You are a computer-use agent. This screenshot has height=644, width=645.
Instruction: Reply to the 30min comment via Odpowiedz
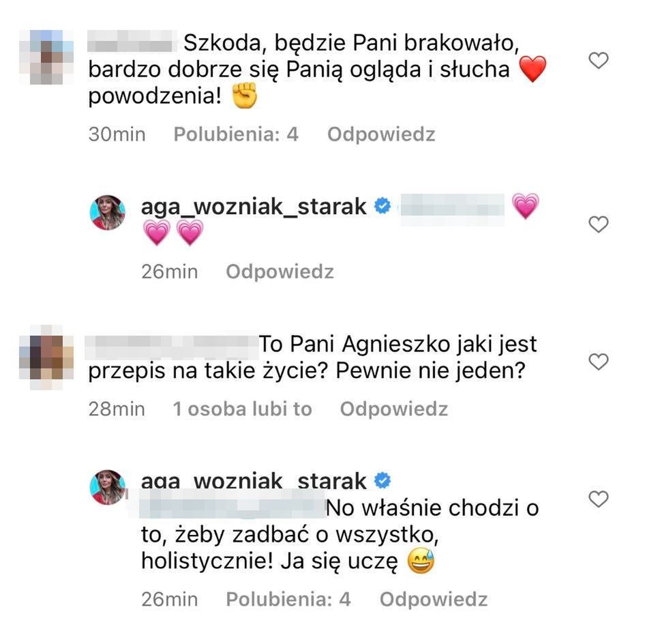tap(381, 134)
